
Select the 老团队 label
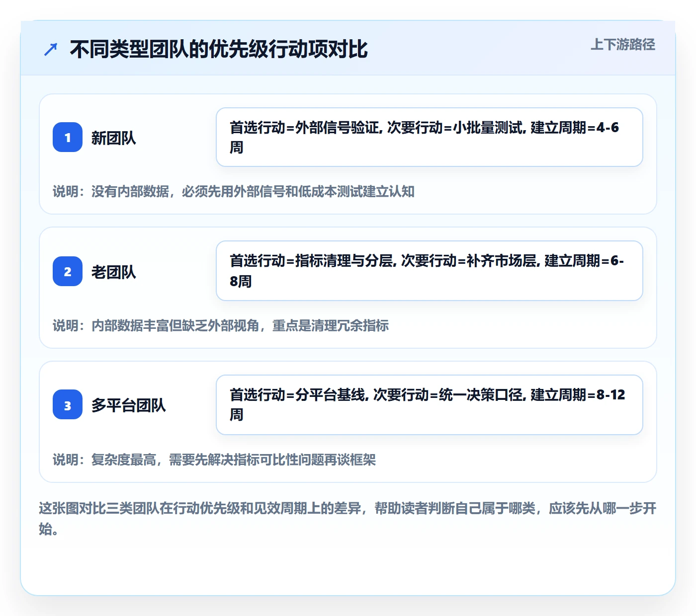[x=114, y=272]
